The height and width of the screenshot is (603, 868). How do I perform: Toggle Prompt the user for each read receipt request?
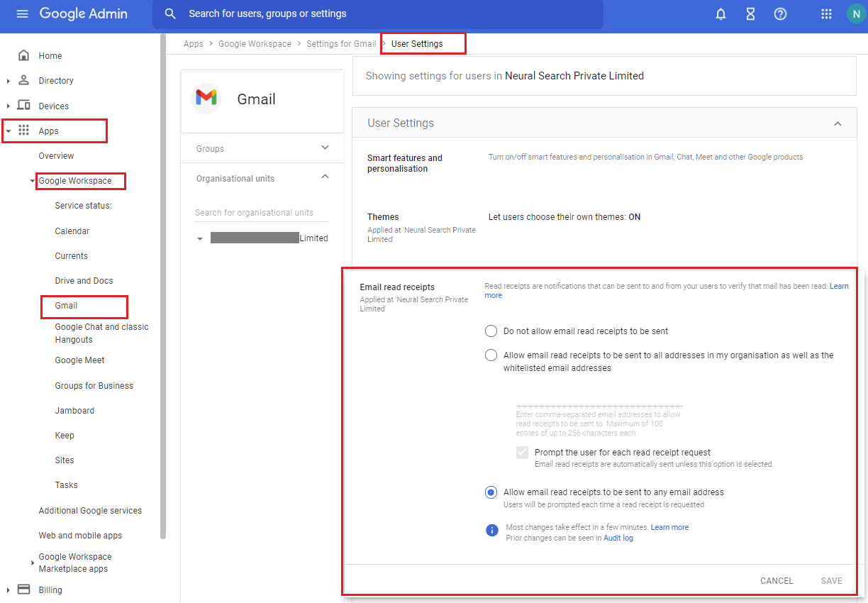pos(523,453)
